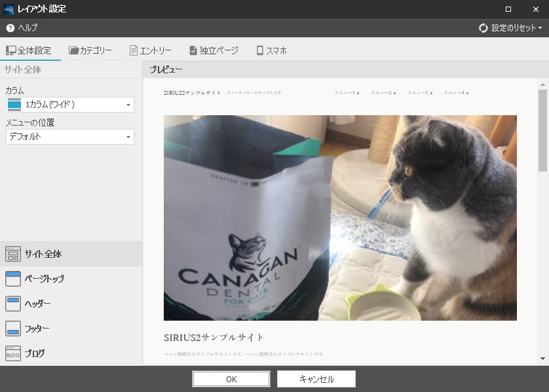This screenshot has height=392, width=549.
Task: Switch to the 全体設定 tab
Action: 29,50
